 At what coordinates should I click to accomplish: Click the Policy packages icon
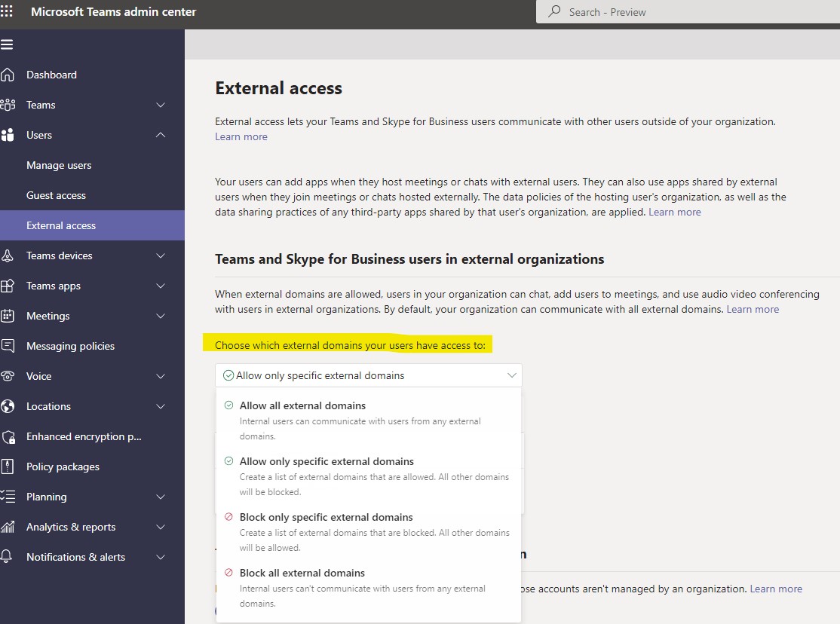click(x=8, y=466)
